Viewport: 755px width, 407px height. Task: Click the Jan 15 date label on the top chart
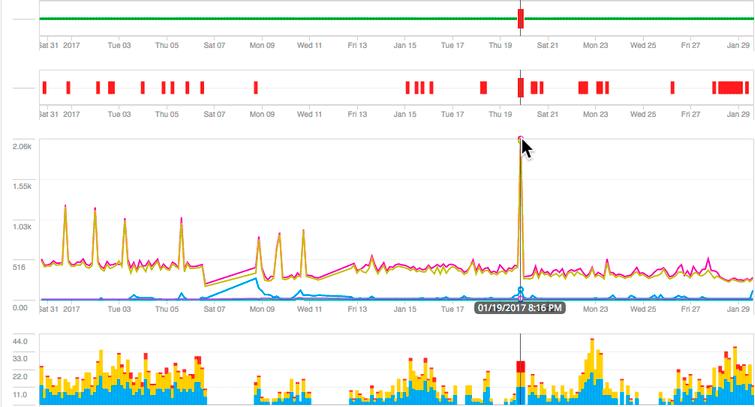pyautogui.click(x=405, y=45)
